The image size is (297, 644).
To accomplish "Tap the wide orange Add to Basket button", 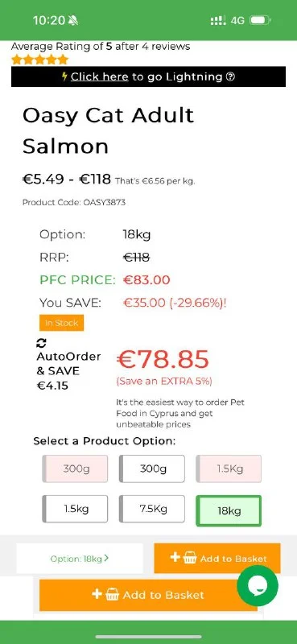I will tap(148, 595).
